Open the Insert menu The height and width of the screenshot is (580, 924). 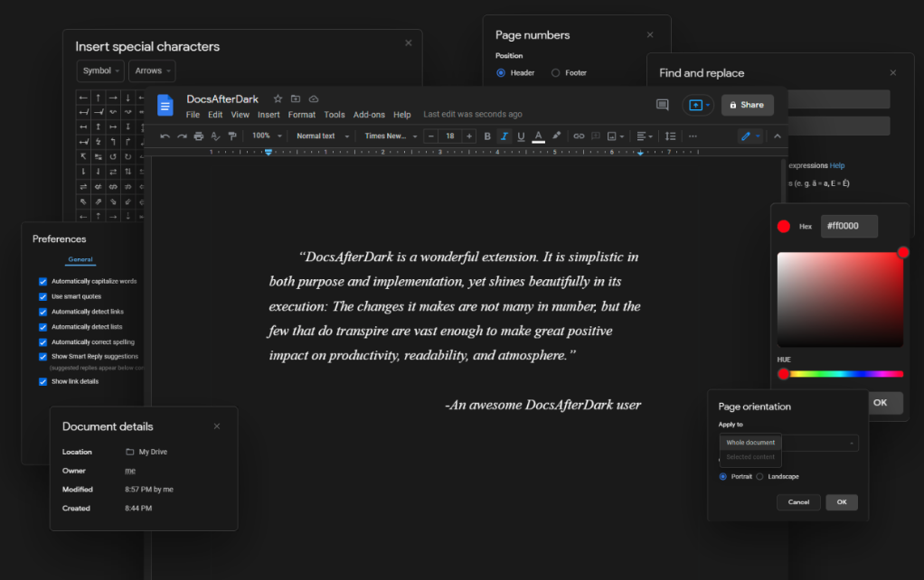point(269,115)
